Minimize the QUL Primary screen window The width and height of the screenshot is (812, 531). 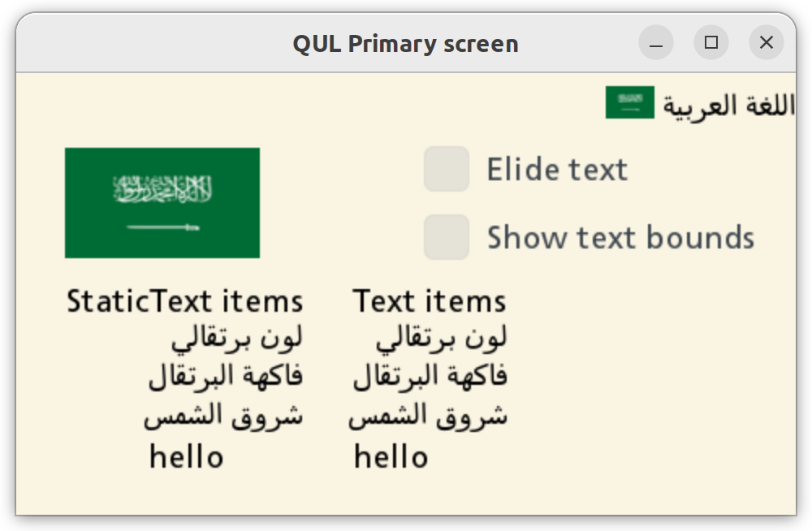656,43
